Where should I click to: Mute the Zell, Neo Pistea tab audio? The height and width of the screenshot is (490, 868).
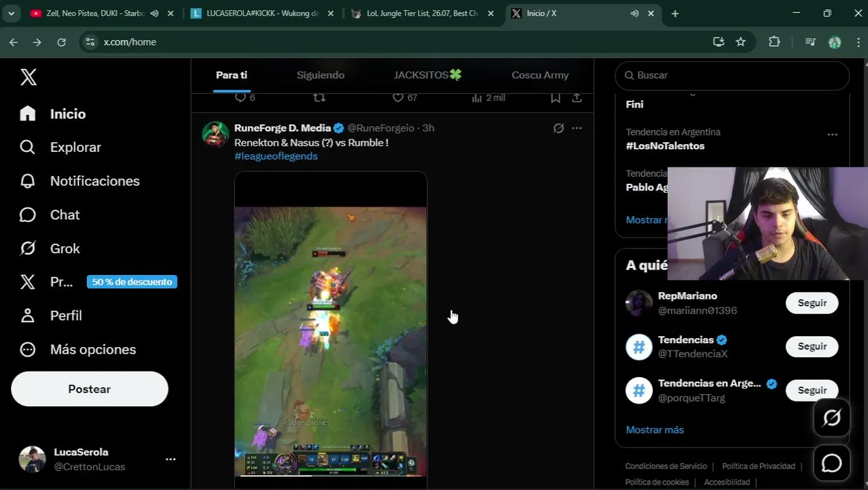coord(155,13)
